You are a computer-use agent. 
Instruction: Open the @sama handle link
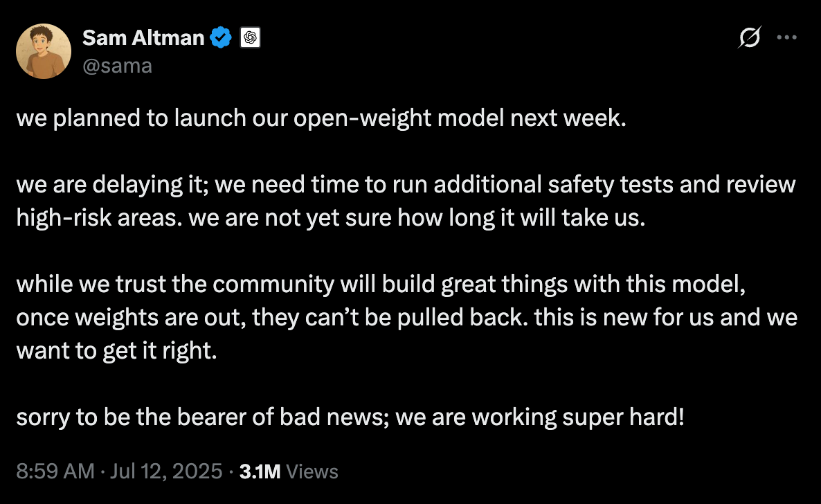tap(117, 66)
